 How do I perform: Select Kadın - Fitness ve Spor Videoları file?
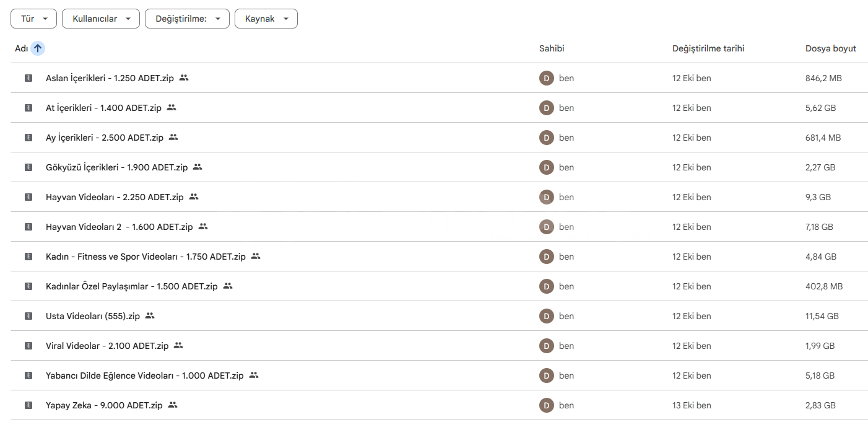tap(145, 257)
